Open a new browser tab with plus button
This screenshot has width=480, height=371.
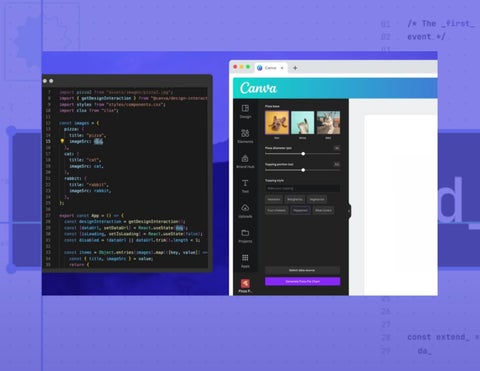tap(295, 68)
